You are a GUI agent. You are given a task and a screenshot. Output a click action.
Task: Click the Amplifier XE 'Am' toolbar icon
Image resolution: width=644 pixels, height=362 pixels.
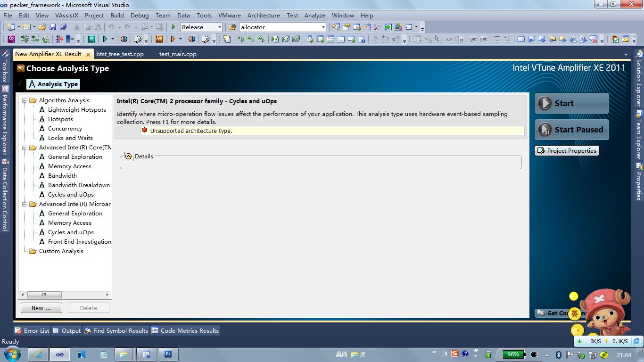159,39
